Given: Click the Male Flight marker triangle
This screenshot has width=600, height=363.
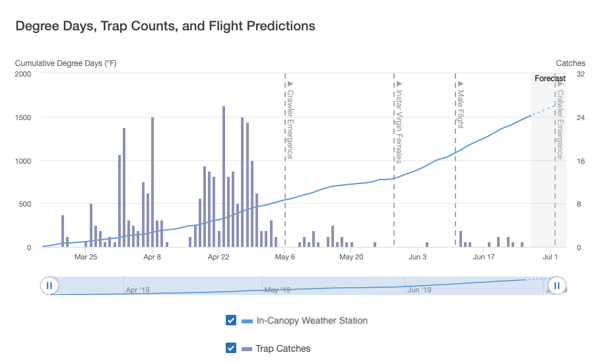Looking at the screenshot, I should pos(461,83).
